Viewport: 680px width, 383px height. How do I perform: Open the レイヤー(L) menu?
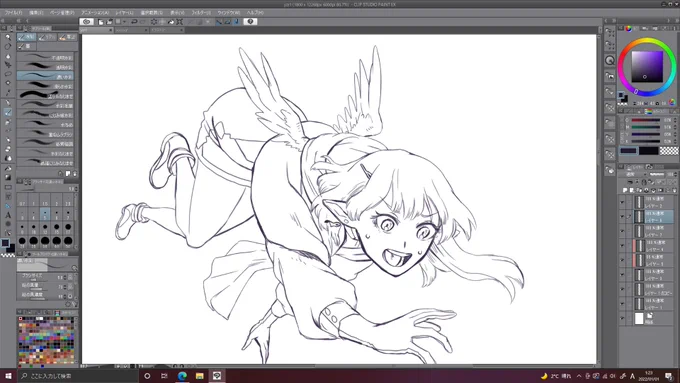click(125, 13)
